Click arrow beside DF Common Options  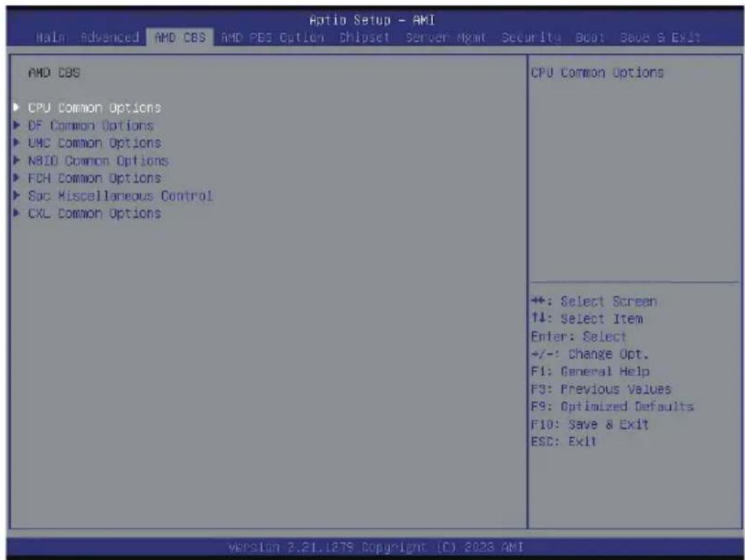(16, 125)
